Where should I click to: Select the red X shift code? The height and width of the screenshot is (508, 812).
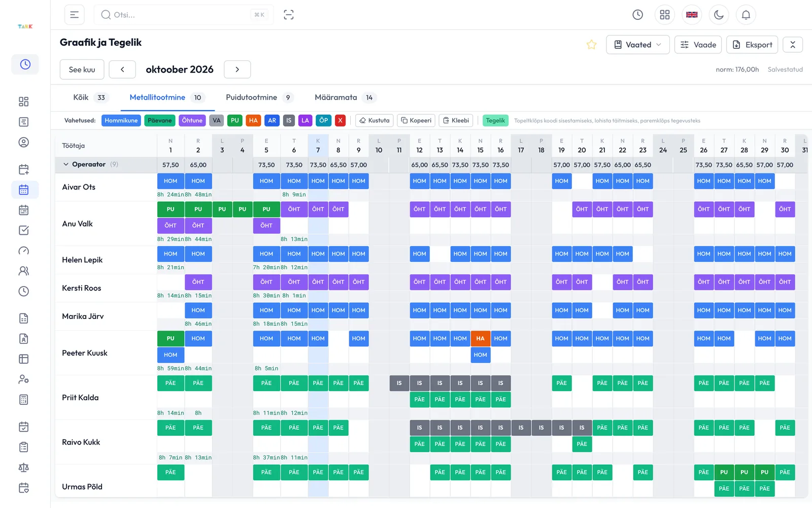341,120
